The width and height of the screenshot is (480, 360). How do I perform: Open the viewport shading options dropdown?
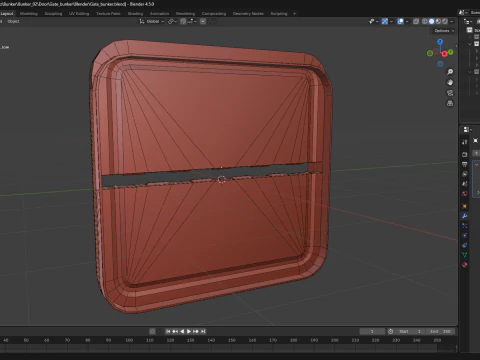(x=452, y=21)
